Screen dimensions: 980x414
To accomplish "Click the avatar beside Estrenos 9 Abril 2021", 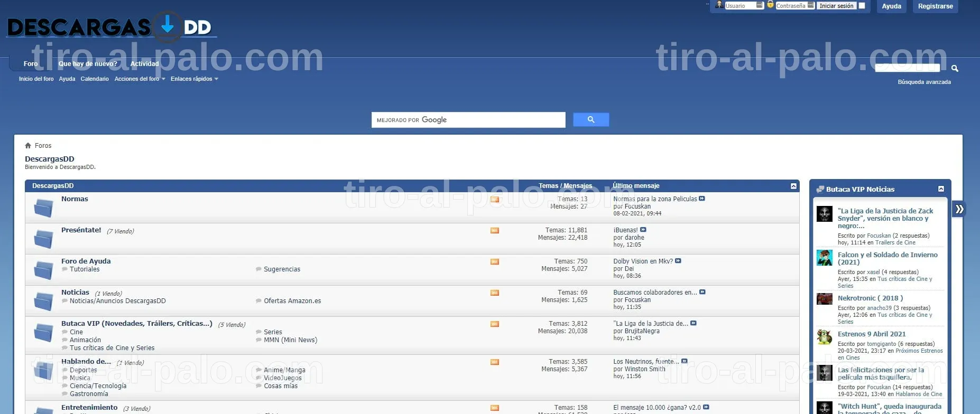I will coord(825,337).
